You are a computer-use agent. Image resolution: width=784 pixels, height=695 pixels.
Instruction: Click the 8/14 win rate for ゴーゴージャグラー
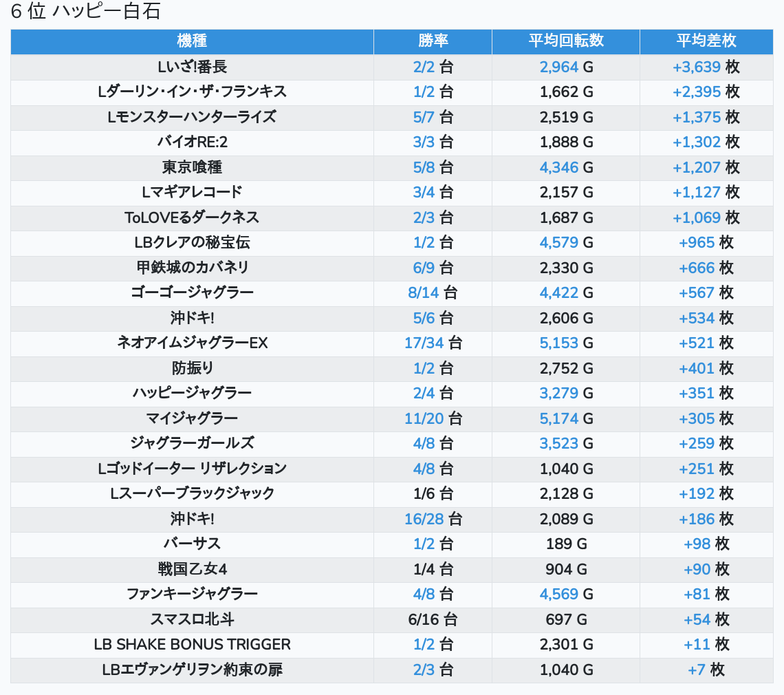coord(423,292)
